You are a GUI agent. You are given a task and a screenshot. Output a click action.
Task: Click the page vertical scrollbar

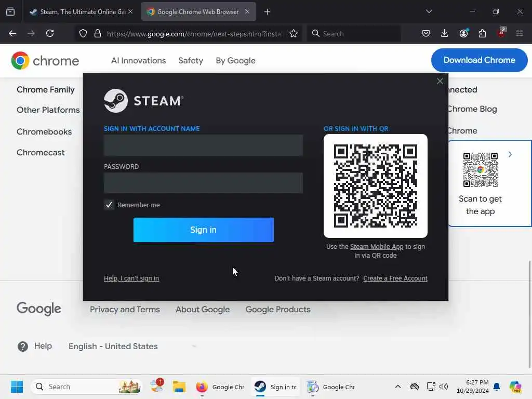tap(529, 314)
